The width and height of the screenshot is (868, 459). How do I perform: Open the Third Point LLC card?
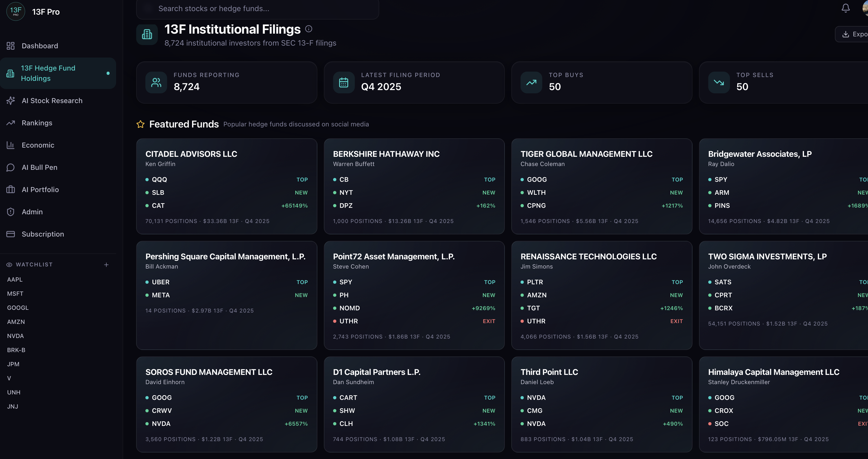601,404
